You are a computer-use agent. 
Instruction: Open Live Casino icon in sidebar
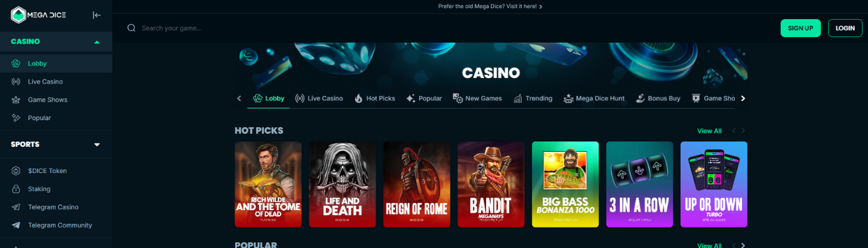pyautogui.click(x=16, y=82)
